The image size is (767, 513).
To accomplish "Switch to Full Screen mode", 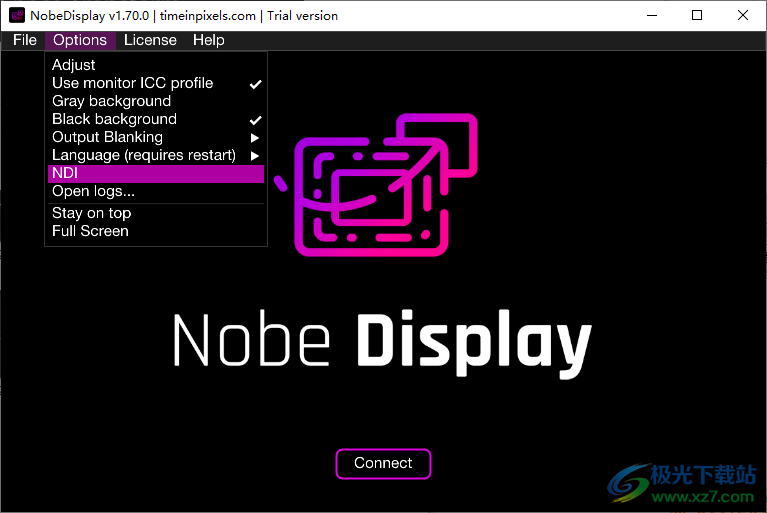I will pyautogui.click(x=156, y=231).
